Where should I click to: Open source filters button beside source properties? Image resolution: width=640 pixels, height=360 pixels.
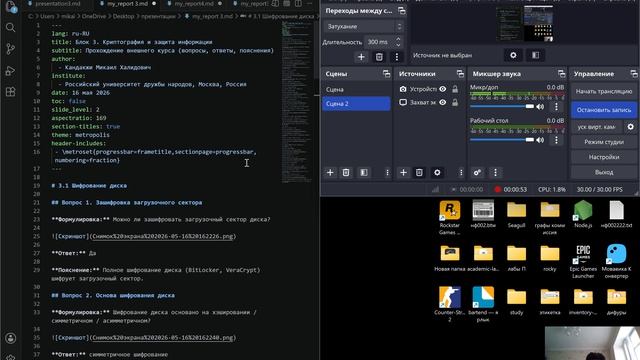coord(535,55)
